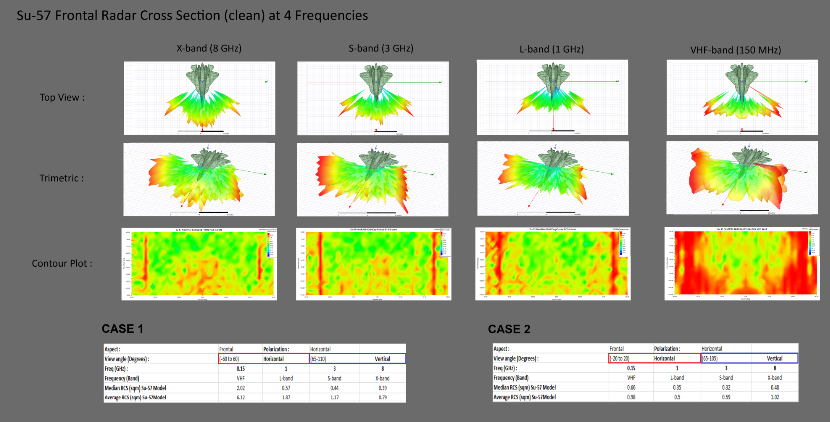Select the VHF-band top view plot
Image resolution: width=830 pixels, height=422 pixels.
click(743, 97)
